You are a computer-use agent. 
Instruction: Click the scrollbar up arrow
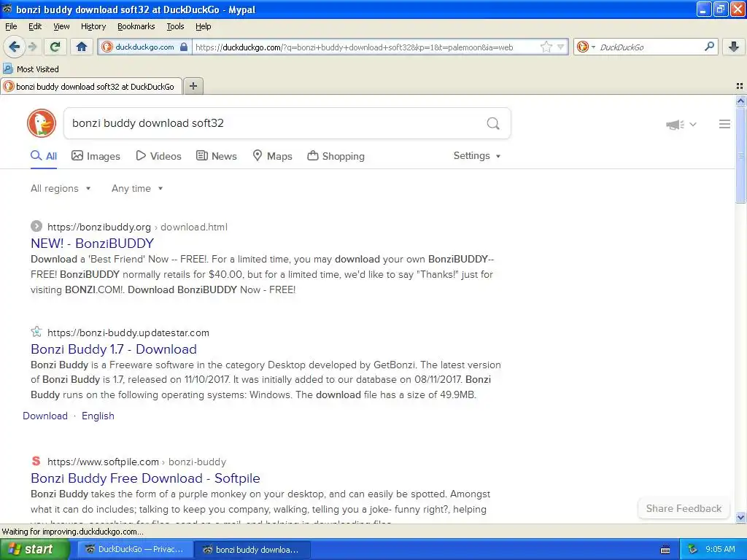click(740, 101)
